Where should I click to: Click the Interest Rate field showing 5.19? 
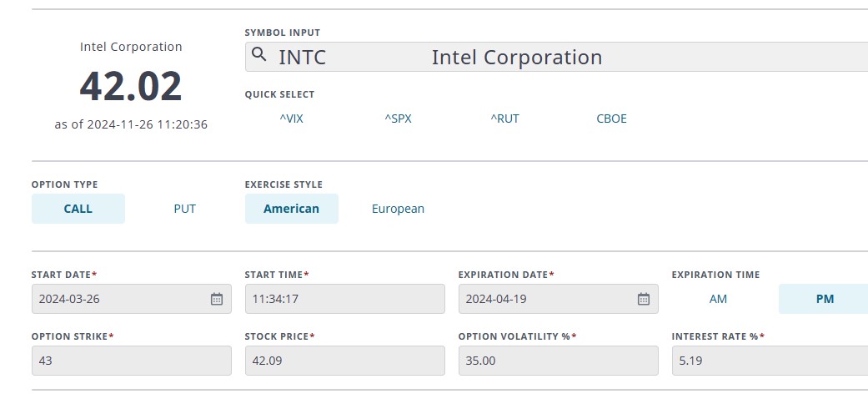(770, 361)
